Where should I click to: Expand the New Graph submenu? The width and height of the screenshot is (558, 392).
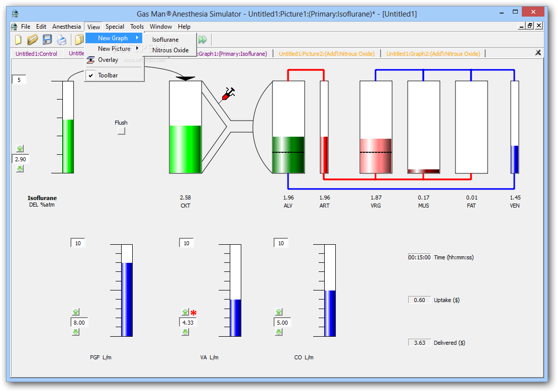(114, 38)
